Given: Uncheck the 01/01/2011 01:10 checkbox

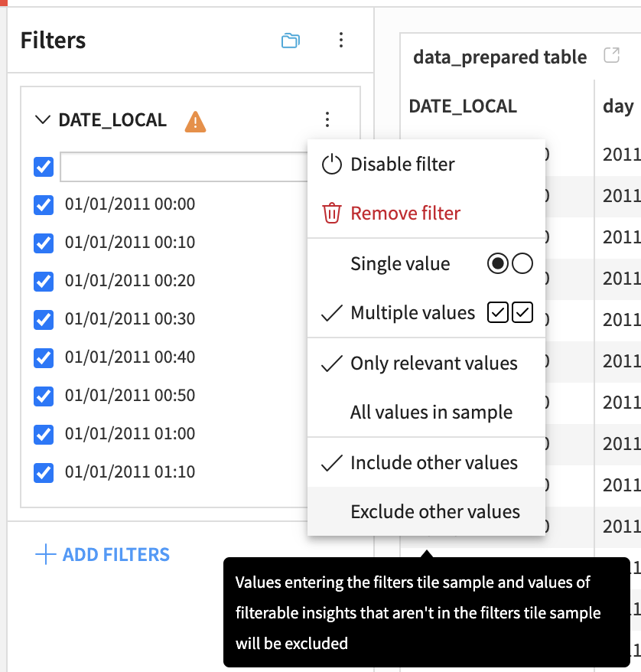Looking at the screenshot, I should (x=44, y=473).
